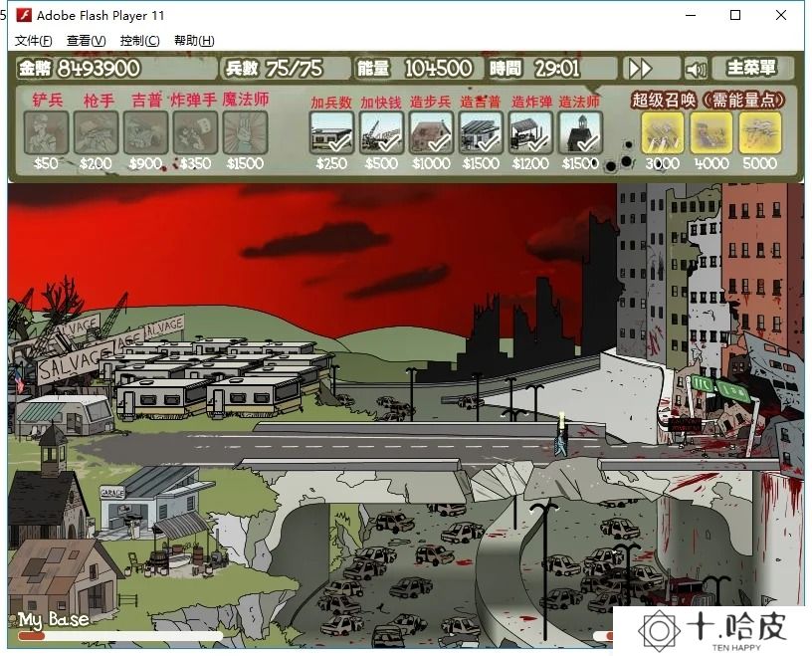Select the 造法师 church building icon
812x656 pixels.
pos(580,132)
